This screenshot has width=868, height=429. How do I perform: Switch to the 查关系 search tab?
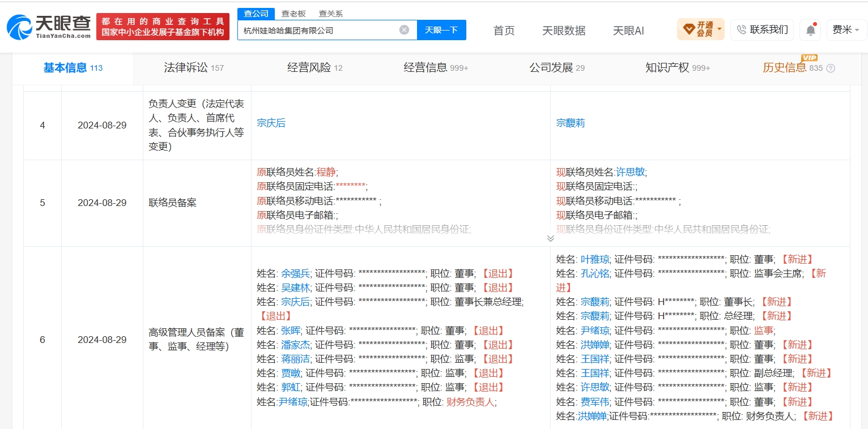click(331, 14)
